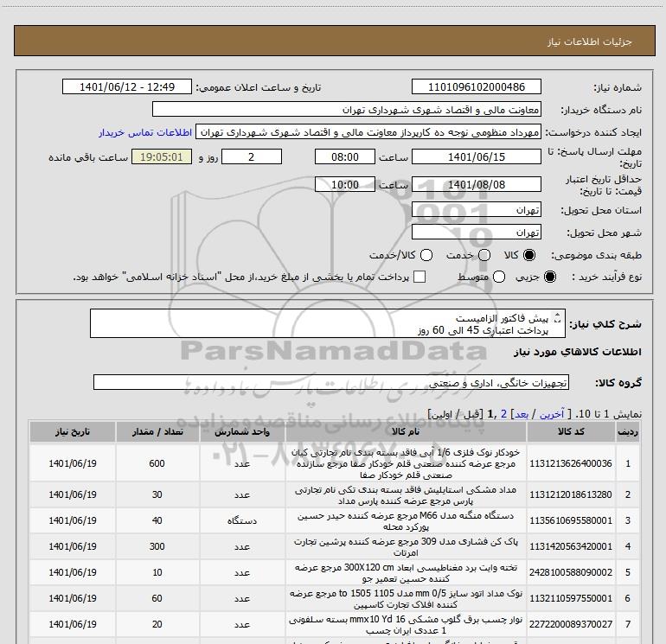Click item code 2428100588090002

(571, 572)
